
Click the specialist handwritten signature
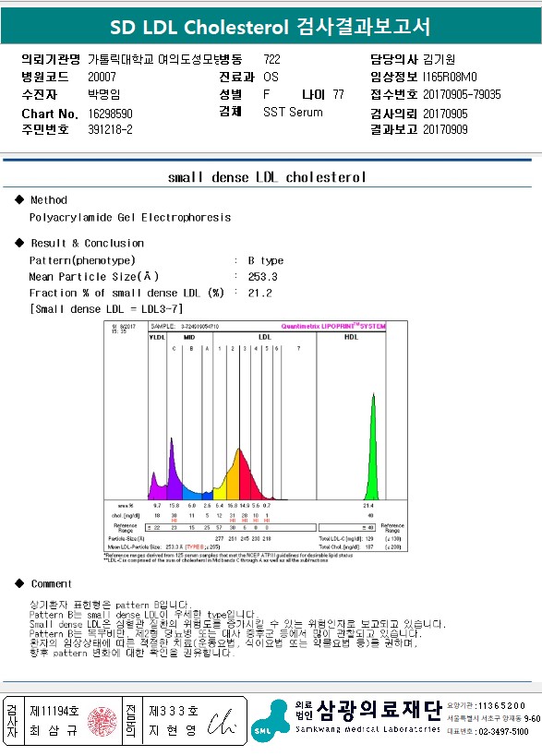[223, 722]
